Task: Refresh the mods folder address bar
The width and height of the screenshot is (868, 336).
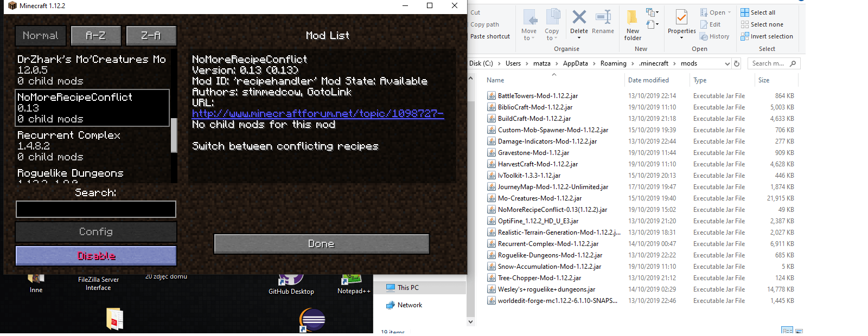Action: (737, 63)
